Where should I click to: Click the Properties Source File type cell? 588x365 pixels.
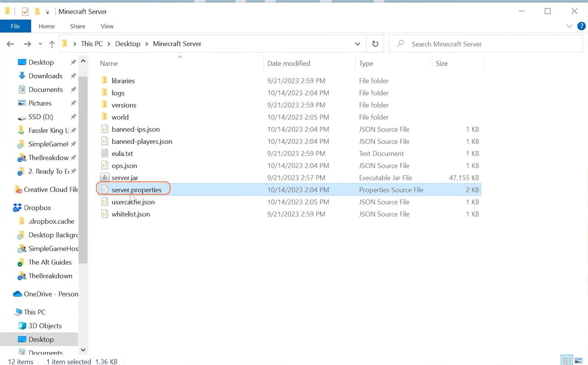(391, 190)
